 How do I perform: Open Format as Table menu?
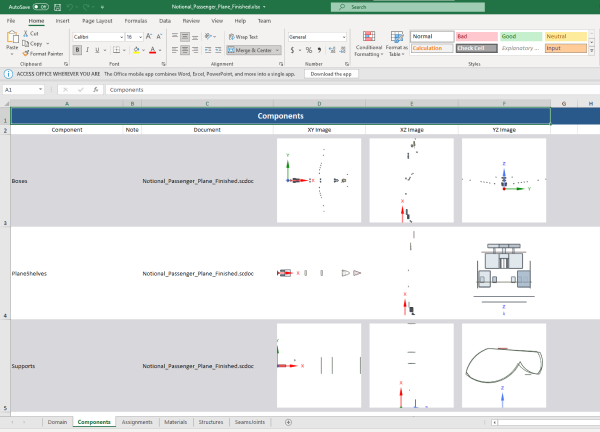(x=397, y=44)
